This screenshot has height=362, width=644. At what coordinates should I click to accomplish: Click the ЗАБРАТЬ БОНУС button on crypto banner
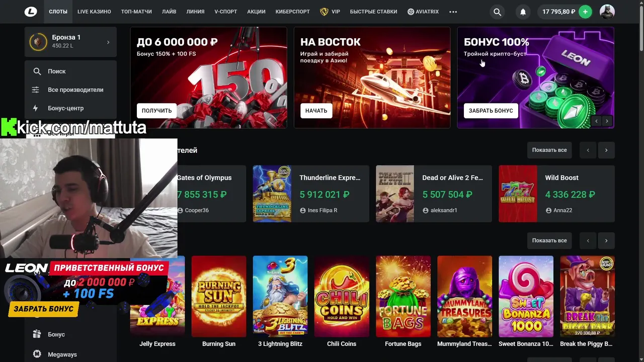(x=491, y=111)
